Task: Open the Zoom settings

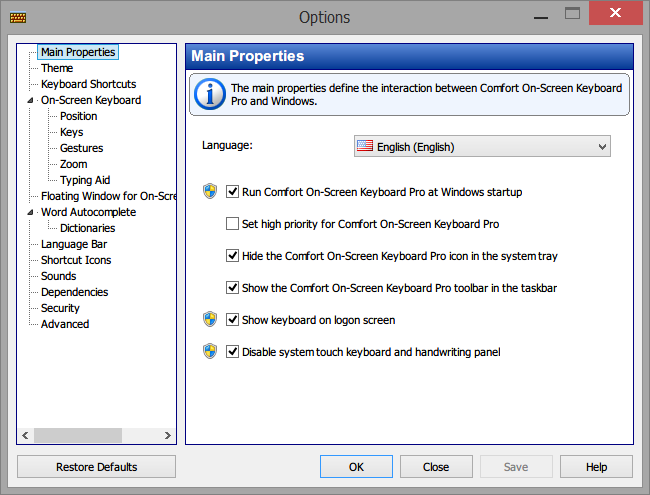Action: pyautogui.click(x=74, y=164)
